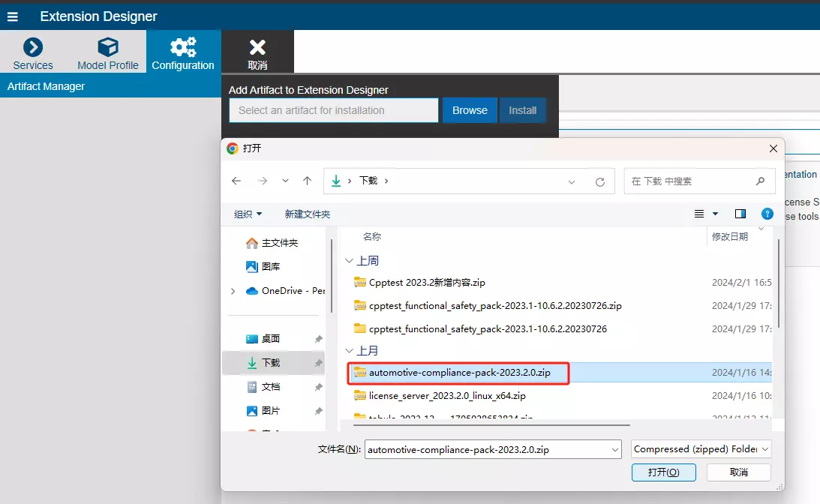Select license_server_2023.2.0_linux_x64.zip file
Screen dimensions: 820x504
coord(447,396)
